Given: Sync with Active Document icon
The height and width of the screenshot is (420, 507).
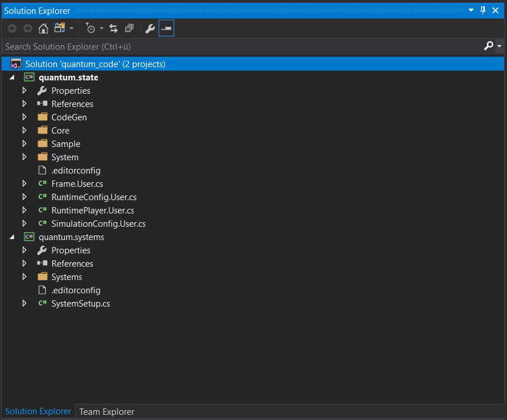Looking at the screenshot, I should click(113, 28).
